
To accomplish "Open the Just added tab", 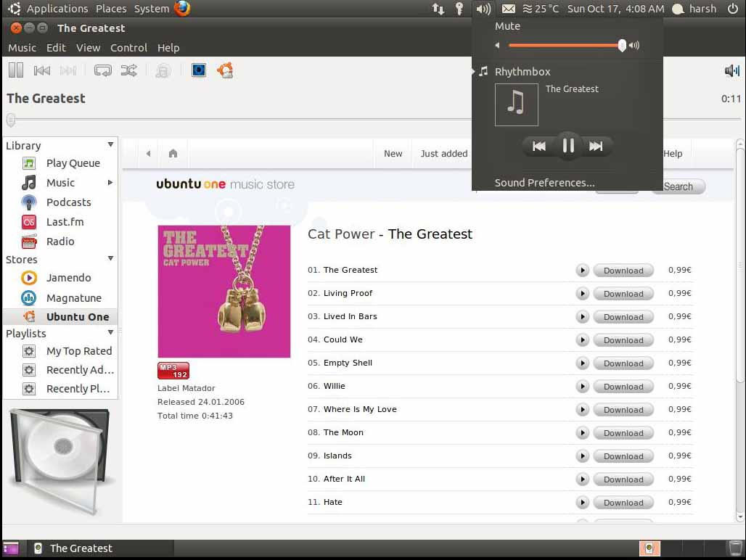I will (x=444, y=154).
